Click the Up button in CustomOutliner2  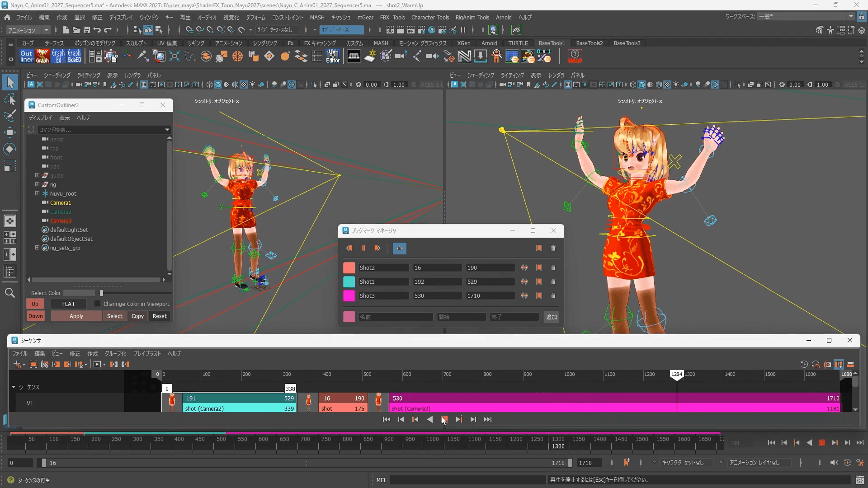click(35, 304)
